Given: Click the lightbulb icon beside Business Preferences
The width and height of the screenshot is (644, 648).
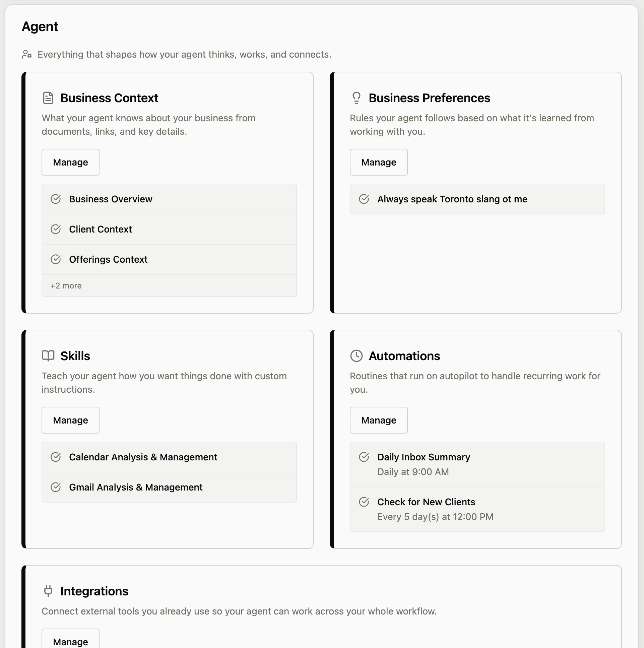Looking at the screenshot, I should (356, 98).
